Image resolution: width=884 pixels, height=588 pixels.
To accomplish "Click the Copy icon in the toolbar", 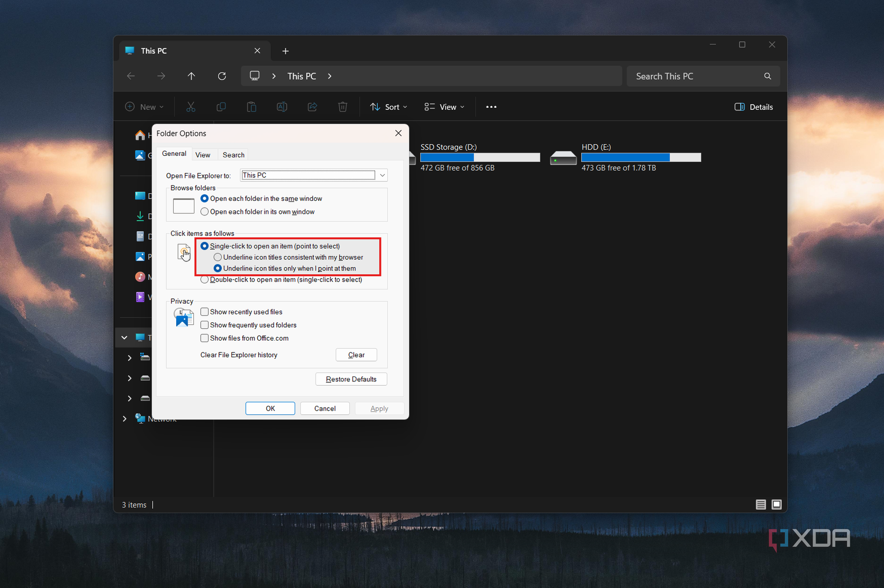I will (x=221, y=107).
